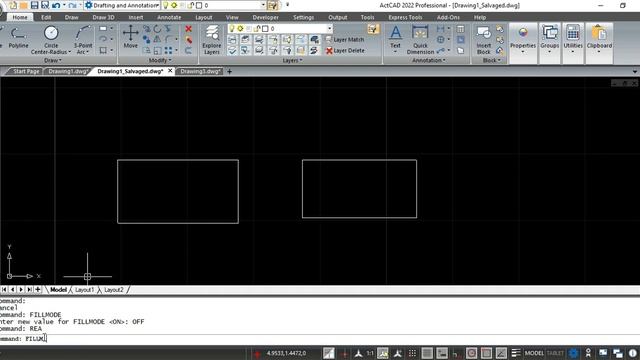Select the Polyline tool
The width and height of the screenshot is (640, 360).
pos(18,37)
